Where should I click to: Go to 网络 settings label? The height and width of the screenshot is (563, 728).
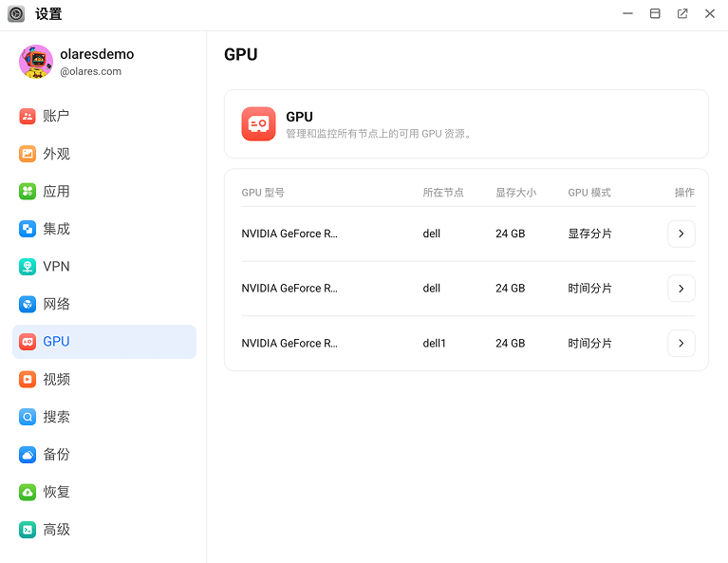click(56, 304)
